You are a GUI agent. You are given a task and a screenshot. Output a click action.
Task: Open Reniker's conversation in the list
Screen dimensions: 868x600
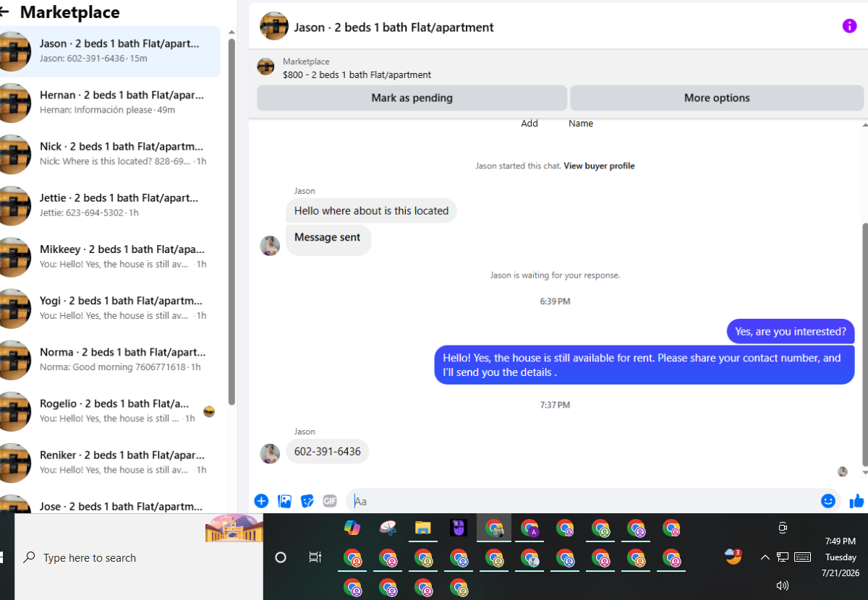click(x=110, y=462)
